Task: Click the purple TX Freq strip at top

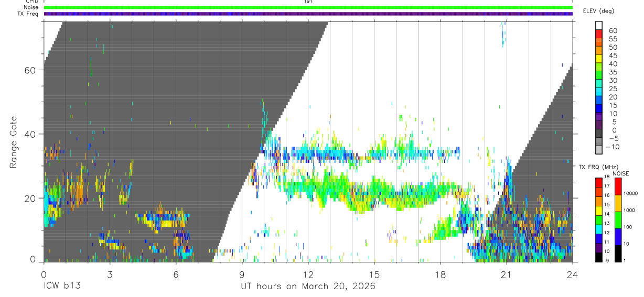Action: pos(308,14)
